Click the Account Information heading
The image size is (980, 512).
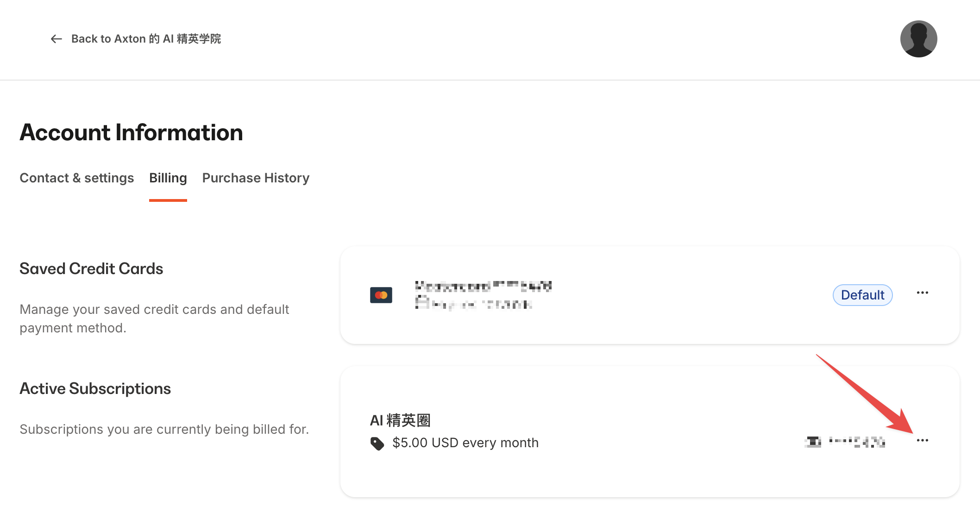point(131,132)
